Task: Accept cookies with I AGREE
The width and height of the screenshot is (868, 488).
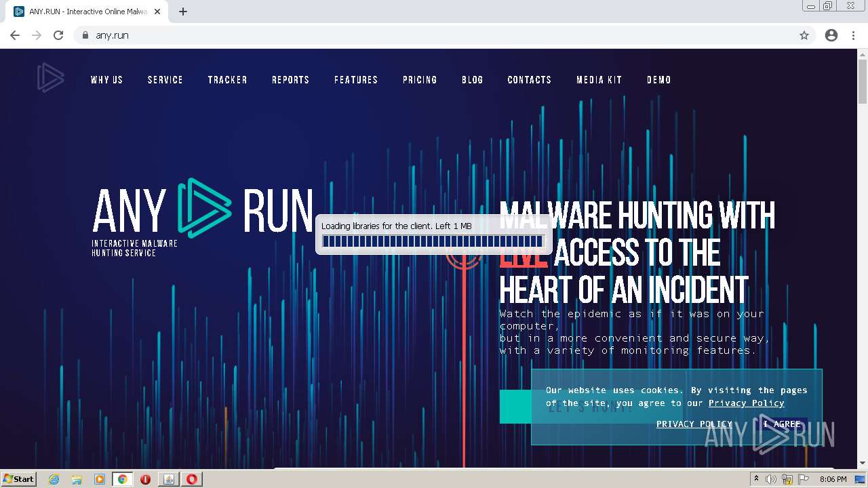Action: (x=783, y=424)
